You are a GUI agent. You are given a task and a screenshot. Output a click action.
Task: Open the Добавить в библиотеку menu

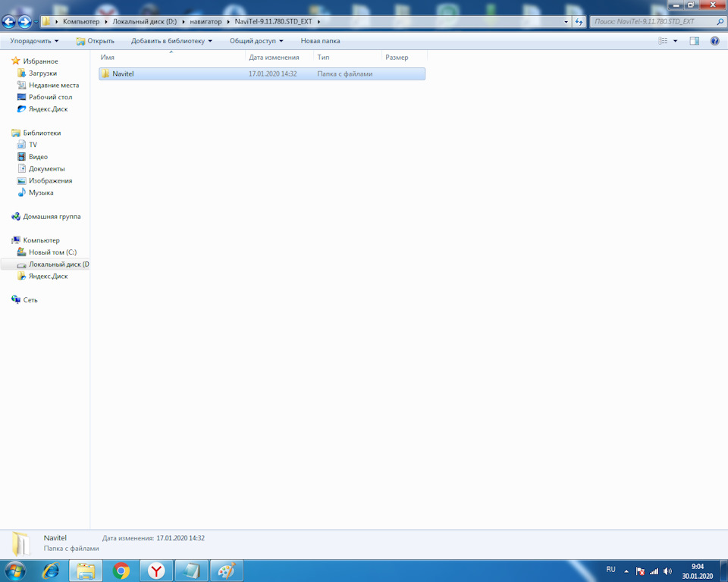171,41
